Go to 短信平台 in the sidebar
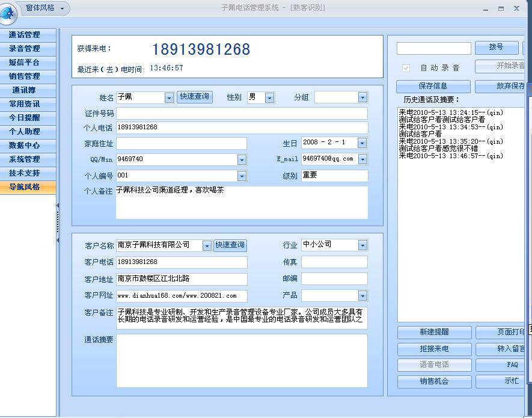532x418 pixels. click(25, 63)
